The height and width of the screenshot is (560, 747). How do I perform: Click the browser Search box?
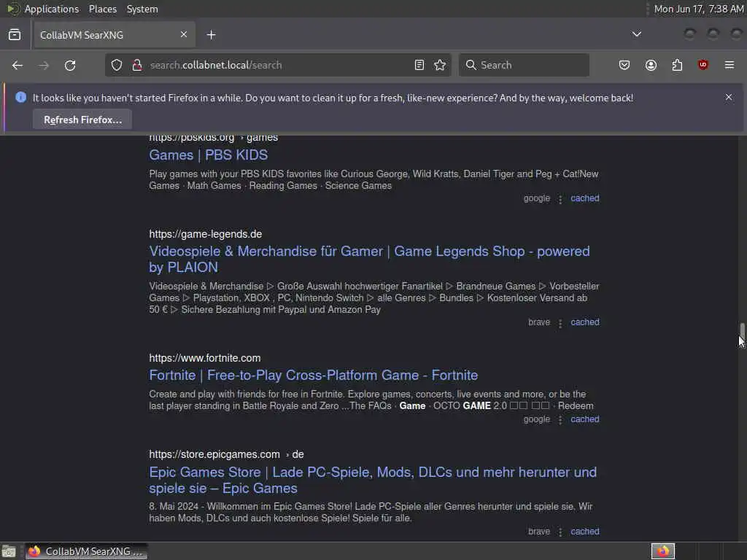pyautogui.click(x=524, y=65)
